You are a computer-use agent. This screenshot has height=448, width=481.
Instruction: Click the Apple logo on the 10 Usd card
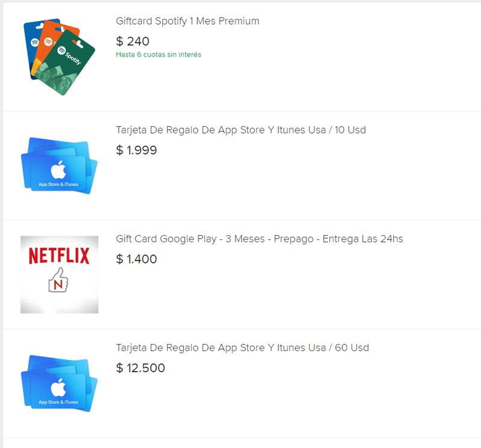coord(58,170)
